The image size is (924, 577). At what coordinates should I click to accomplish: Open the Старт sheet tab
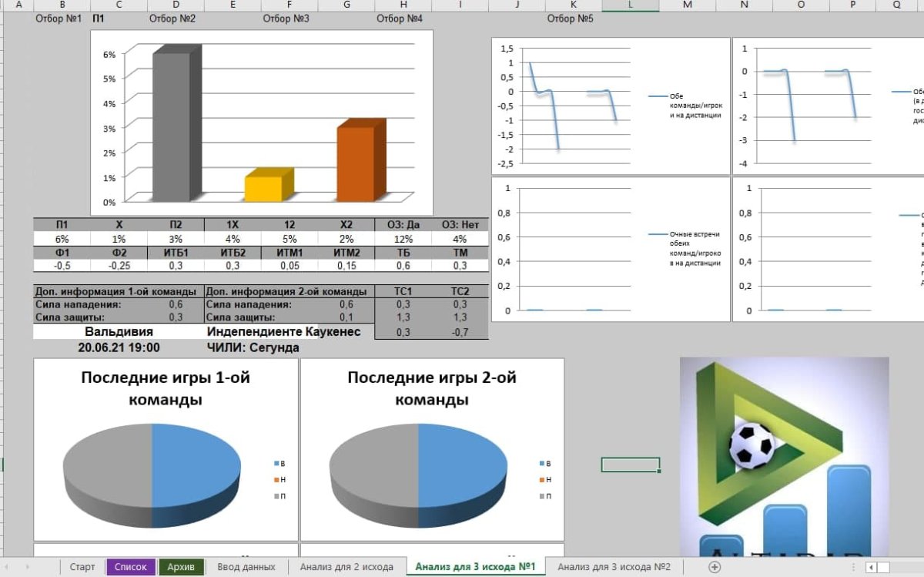tap(82, 567)
